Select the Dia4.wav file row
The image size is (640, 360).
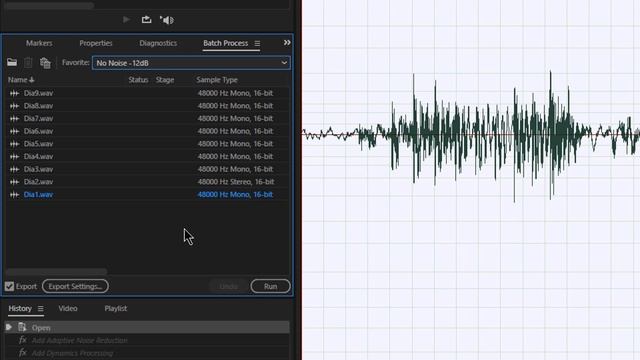[x=147, y=156]
